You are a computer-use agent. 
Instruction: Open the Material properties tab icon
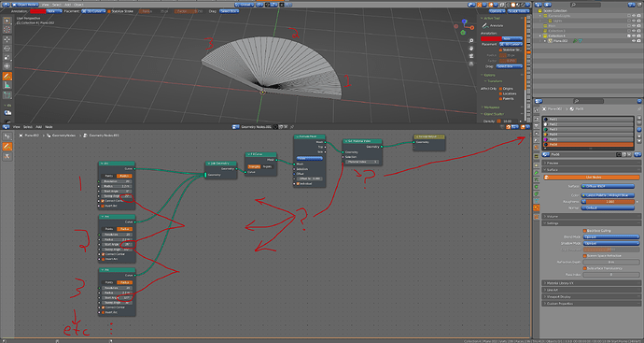point(537,208)
